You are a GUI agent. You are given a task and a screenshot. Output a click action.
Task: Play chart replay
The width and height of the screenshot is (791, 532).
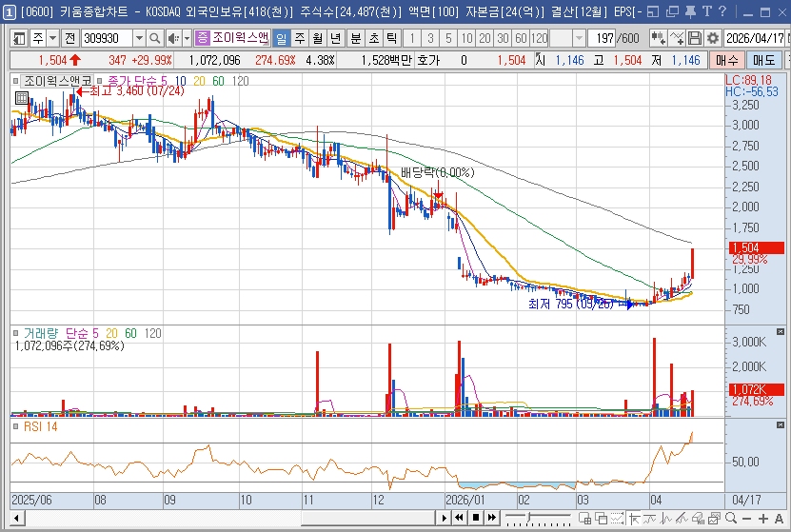pyautogui.click(x=444, y=518)
